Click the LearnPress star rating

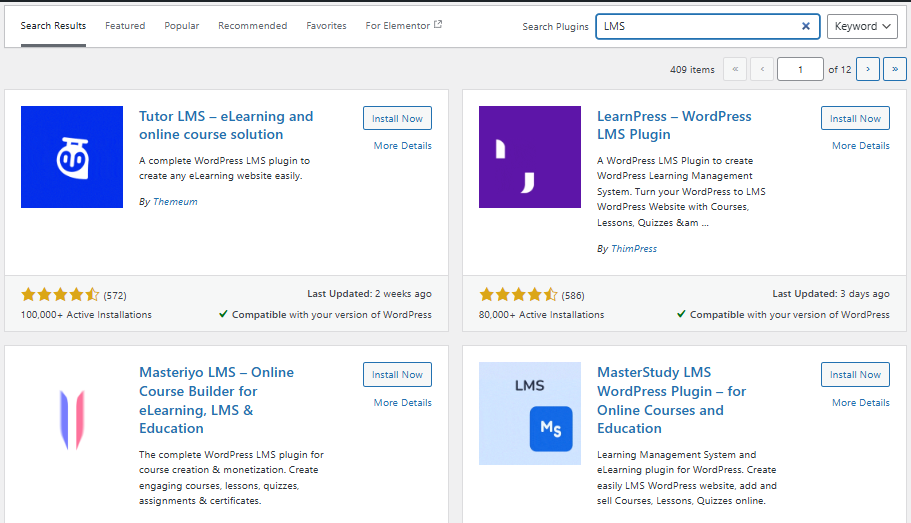point(518,295)
